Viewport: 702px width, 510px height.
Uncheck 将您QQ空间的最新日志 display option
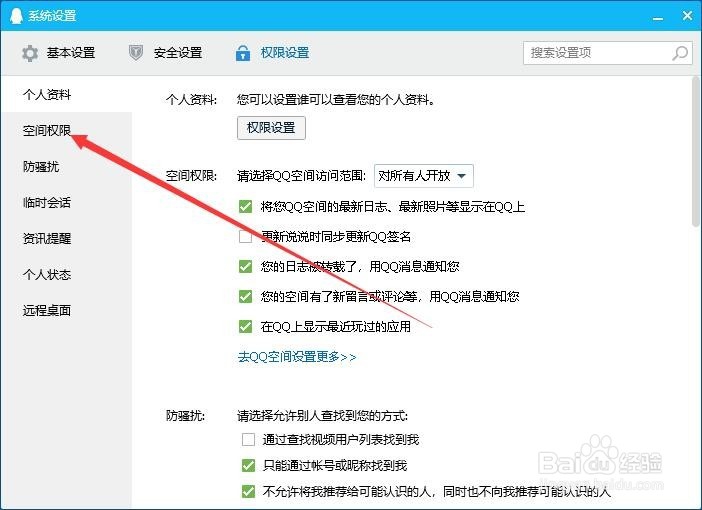click(x=245, y=206)
